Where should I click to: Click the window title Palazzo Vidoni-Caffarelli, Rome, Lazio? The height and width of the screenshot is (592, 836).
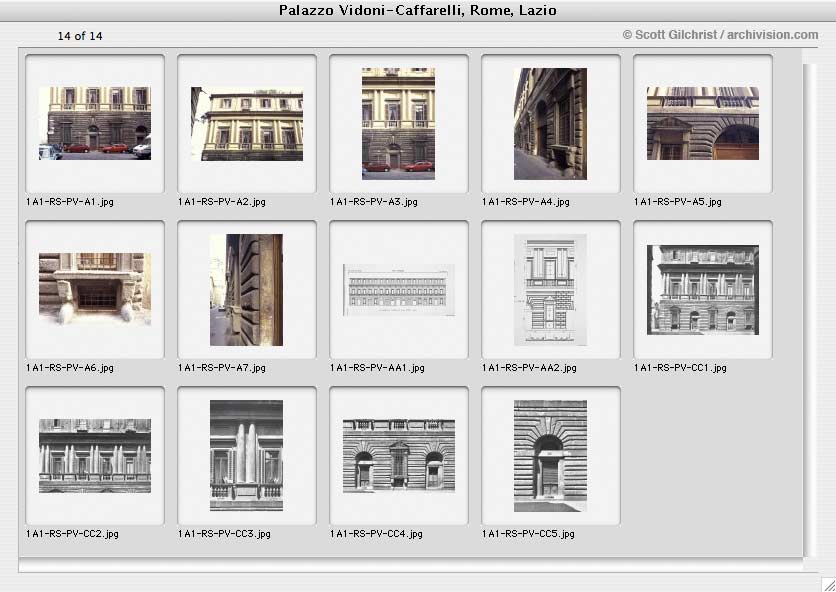[x=418, y=10]
